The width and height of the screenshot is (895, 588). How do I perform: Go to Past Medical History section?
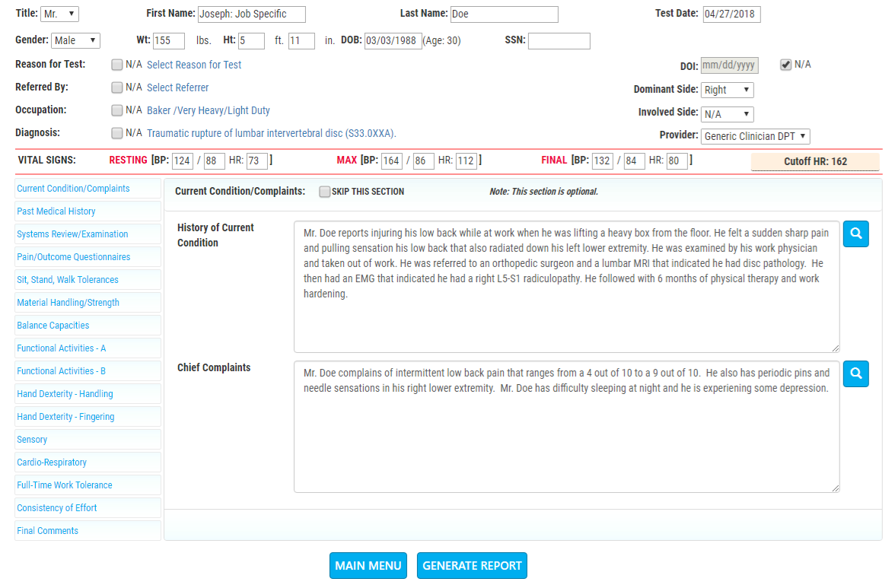(x=88, y=211)
